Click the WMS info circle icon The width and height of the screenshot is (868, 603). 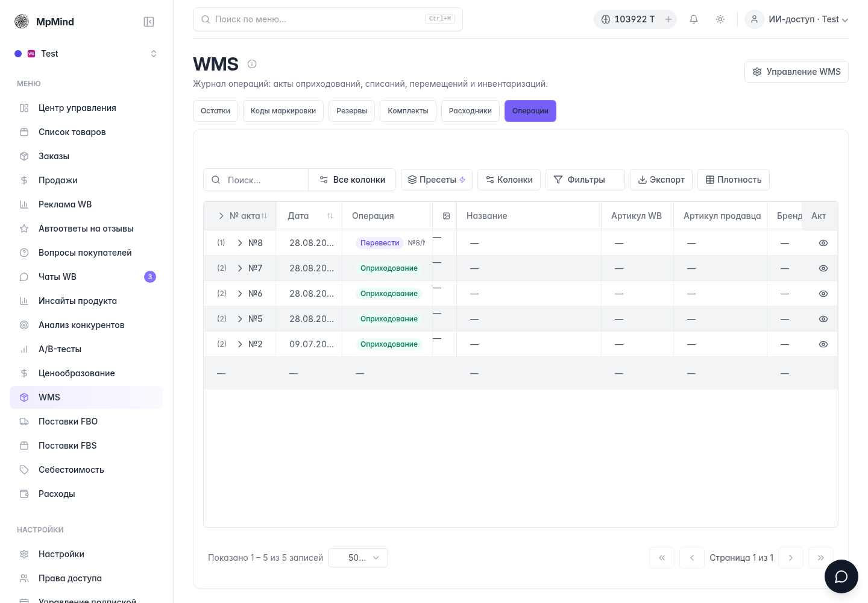(x=252, y=64)
